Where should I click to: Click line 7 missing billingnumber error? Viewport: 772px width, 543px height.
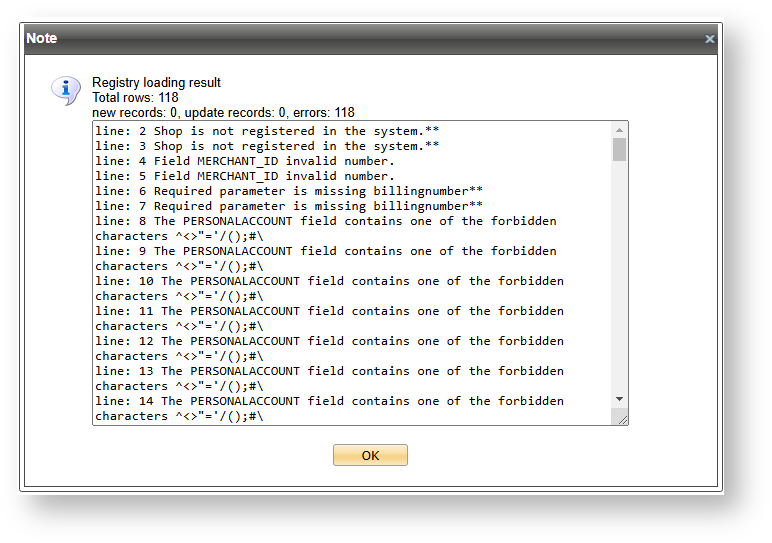[x=289, y=206]
